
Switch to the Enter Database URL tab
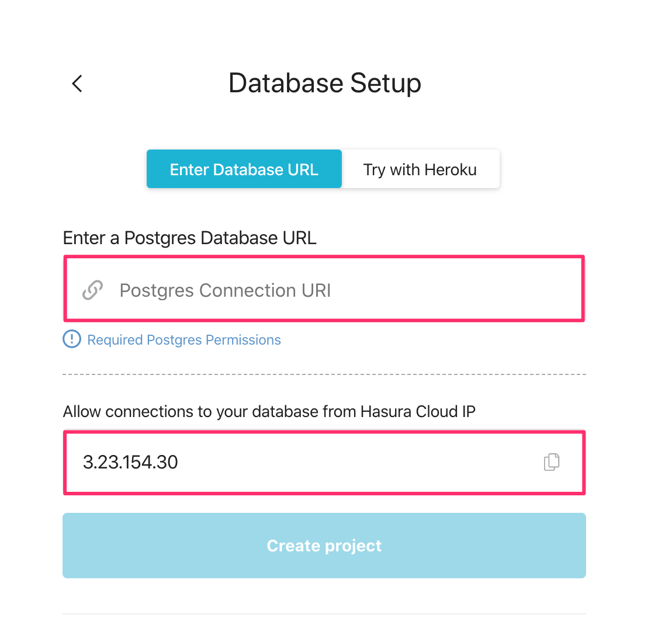click(x=244, y=169)
